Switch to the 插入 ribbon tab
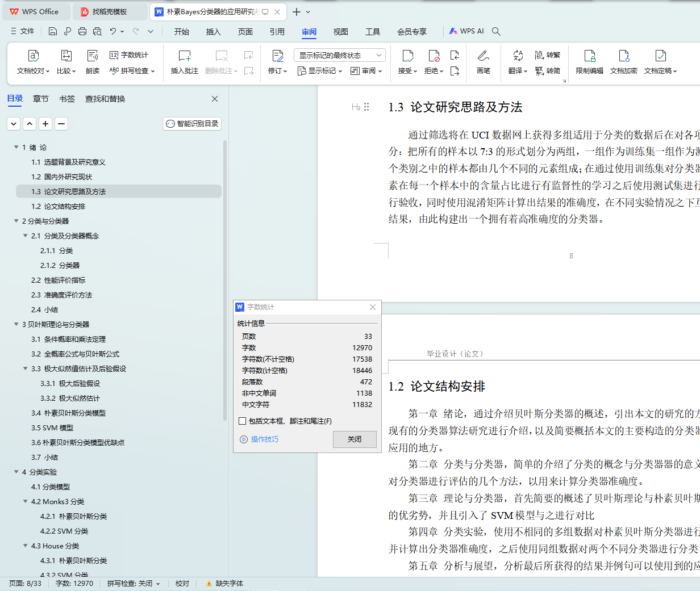The image size is (700, 591). click(x=214, y=32)
